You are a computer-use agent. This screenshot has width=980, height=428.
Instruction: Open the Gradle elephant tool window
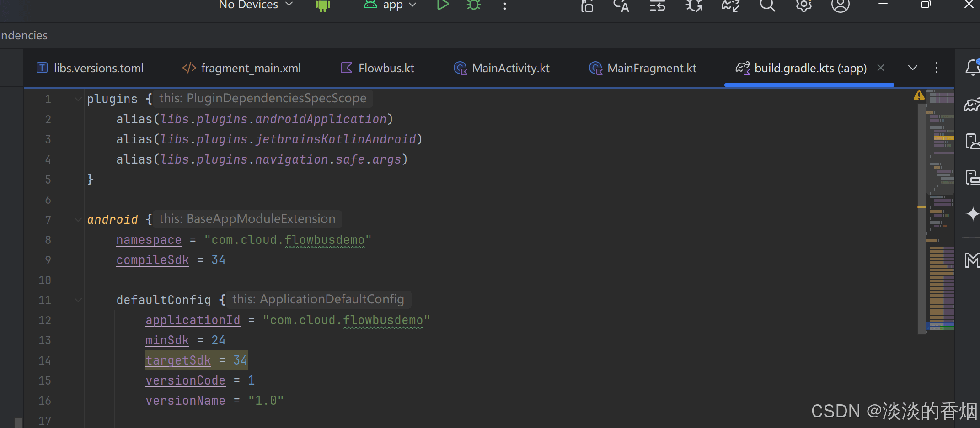(972, 105)
